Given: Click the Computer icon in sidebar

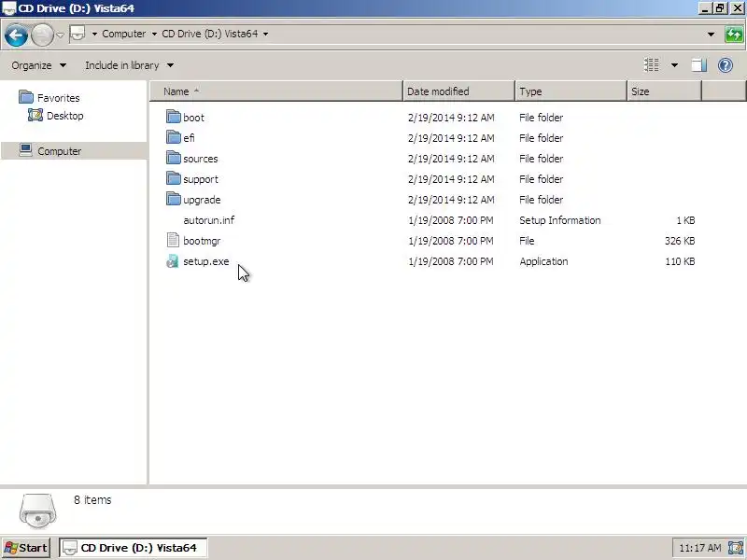Looking at the screenshot, I should [x=26, y=150].
